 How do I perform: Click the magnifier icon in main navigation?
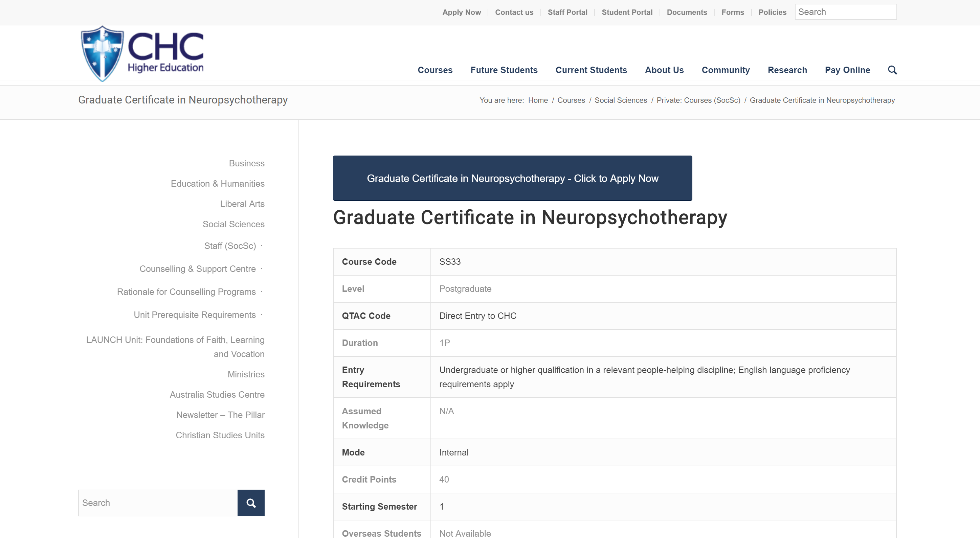(892, 70)
